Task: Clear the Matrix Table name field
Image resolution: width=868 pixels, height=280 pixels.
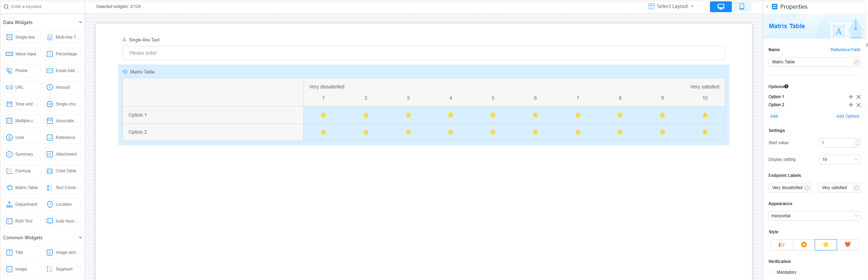Action: point(856,62)
